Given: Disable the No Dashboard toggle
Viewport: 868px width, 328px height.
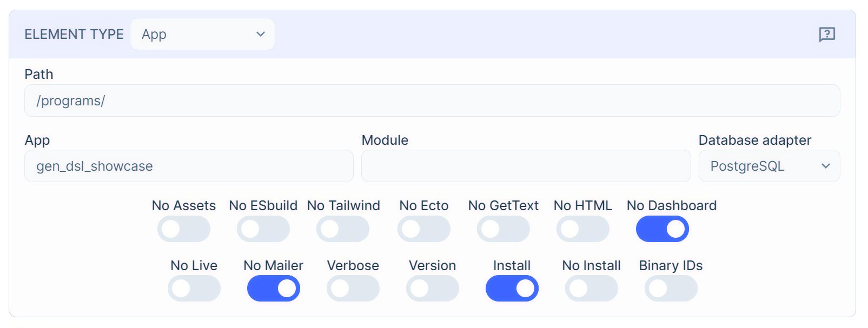Looking at the screenshot, I should (x=662, y=229).
